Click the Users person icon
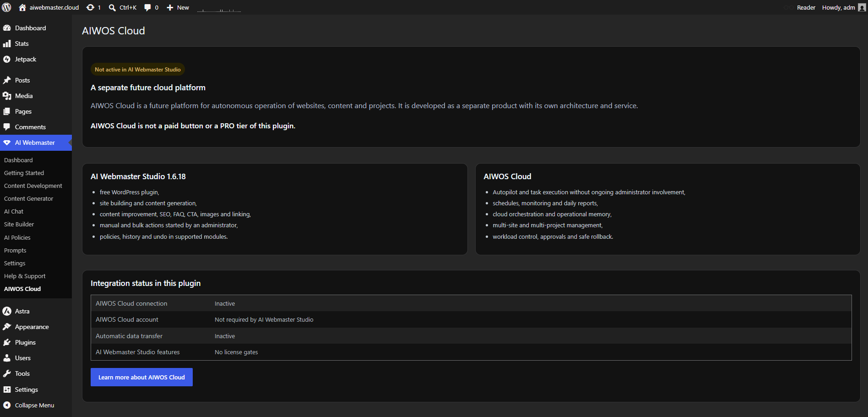Screen dimensions: 868x417 7,358
